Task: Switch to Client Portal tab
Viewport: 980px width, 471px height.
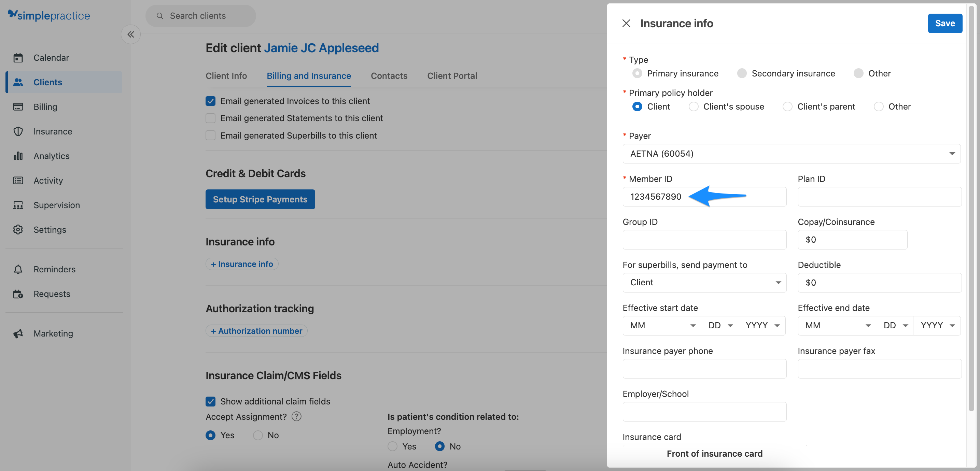Action: [452, 76]
